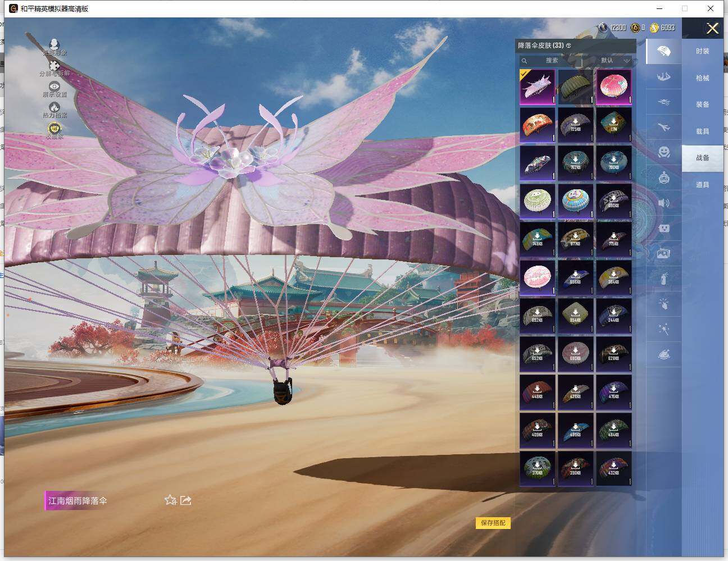Click the 保存搭配 save outfit button

pyautogui.click(x=493, y=523)
